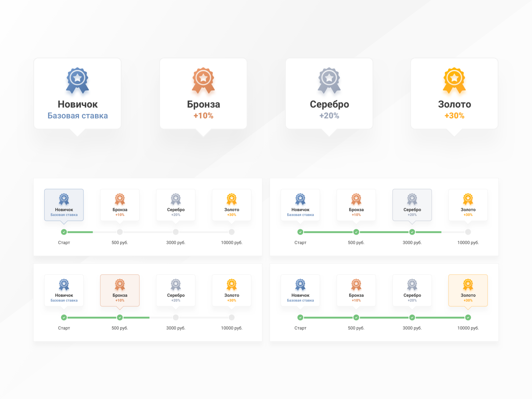Open the highlighted Серебро tier card
Viewport: 532px width, 399px height.
click(x=412, y=205)
